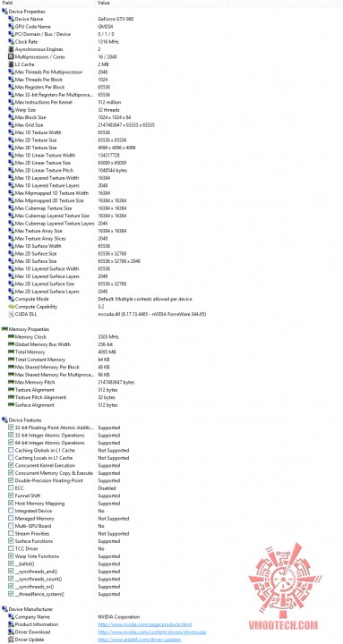The height and width of the screenshot is (644, 343).
Task: Select the Device Name row label
Action: click(x=29, y=19)
